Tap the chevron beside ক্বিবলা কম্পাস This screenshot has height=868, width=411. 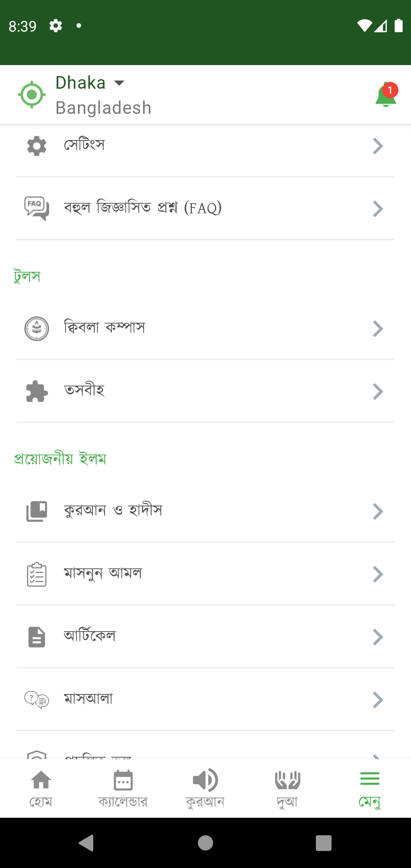tap(378, 329)
